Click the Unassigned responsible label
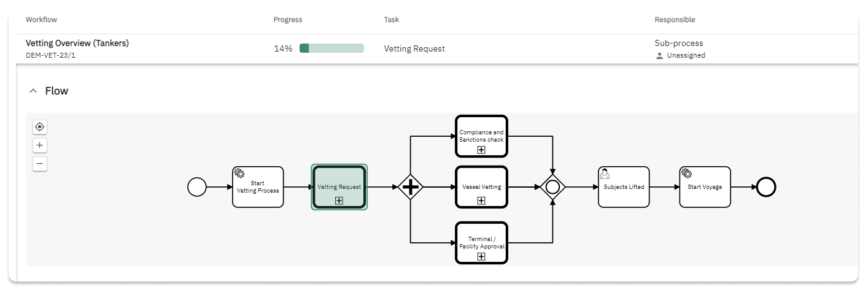 tap(686, 55)
